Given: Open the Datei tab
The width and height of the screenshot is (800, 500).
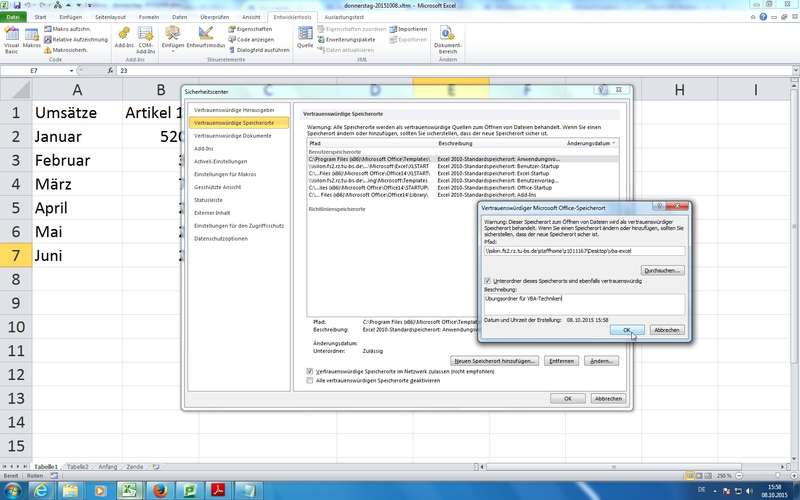Looking at the screenshot, I should (x=13, y=17).
